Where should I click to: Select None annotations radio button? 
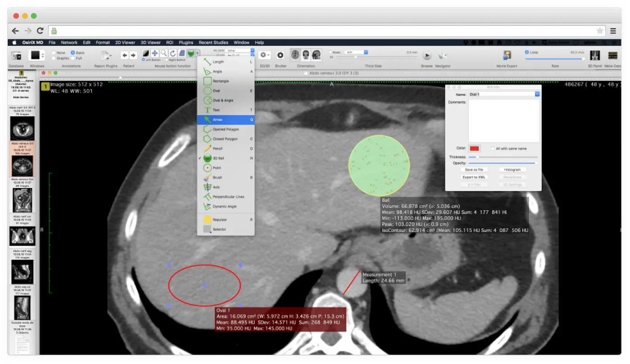coord(54,53)
